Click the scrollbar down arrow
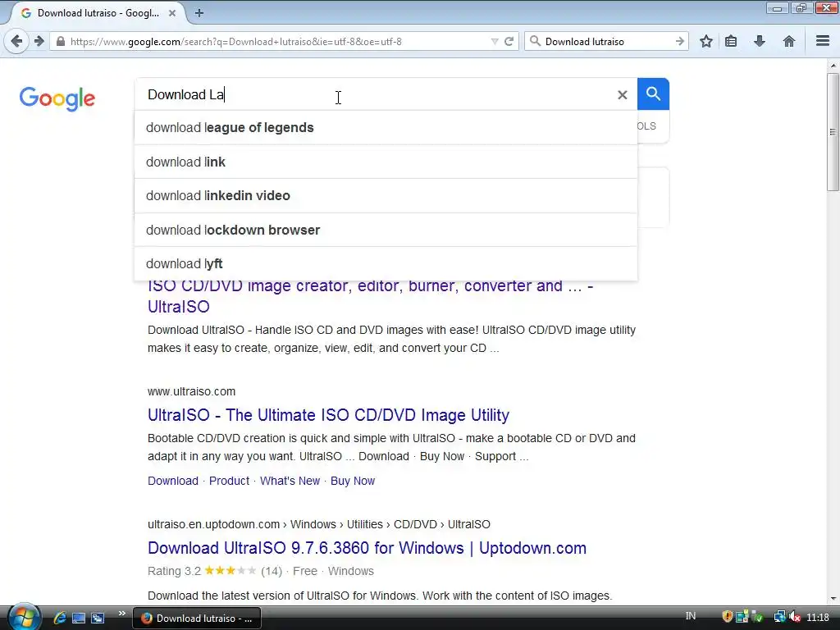Viewport: 840px width, 630px height. (833, 598)
